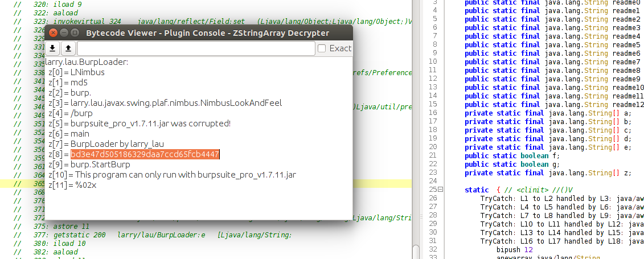Click the z[11] = %02x line
Image resolution: width=644 pixels, height=259 pixels.
click(x=73, y=185)
